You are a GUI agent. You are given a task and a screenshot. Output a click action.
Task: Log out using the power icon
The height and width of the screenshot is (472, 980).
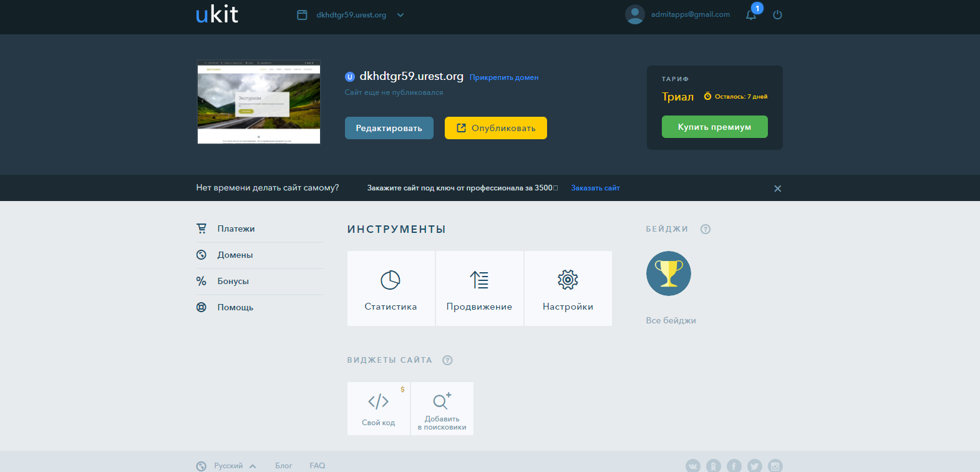[x=777, y=15]
